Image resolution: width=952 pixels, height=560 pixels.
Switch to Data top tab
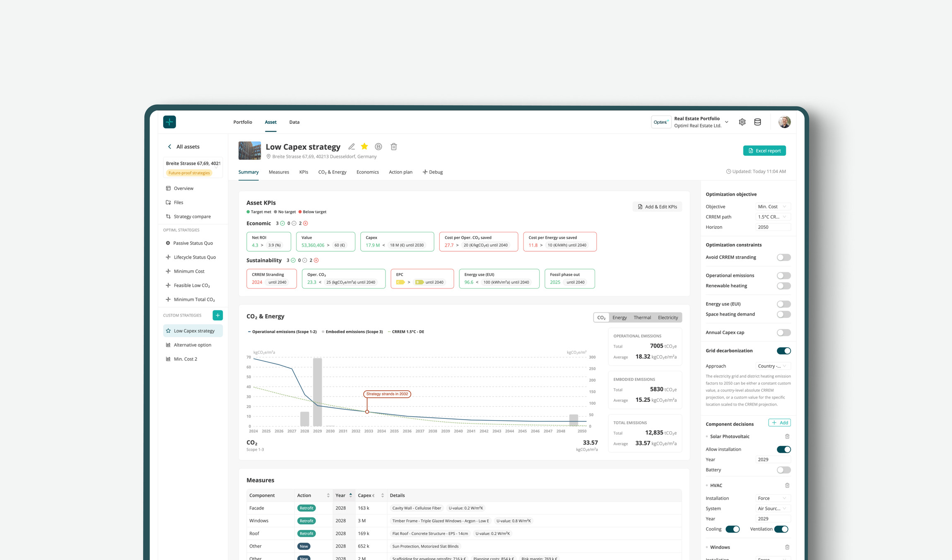click(x=294, y=122)
